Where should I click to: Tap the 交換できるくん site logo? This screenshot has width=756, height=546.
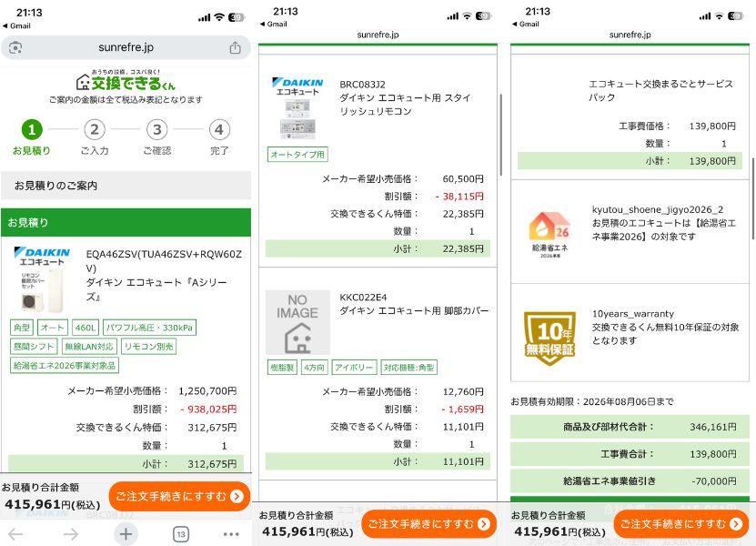(126, 80)
